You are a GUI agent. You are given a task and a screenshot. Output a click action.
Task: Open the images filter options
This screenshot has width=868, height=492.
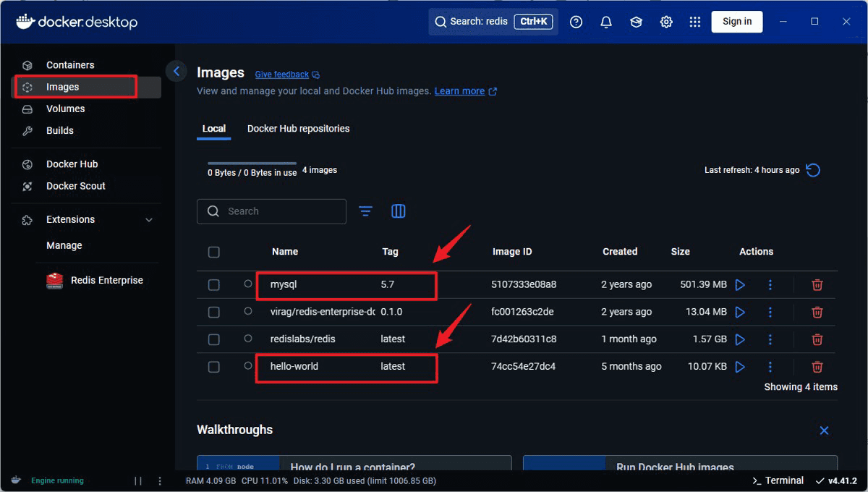[365, 211]
